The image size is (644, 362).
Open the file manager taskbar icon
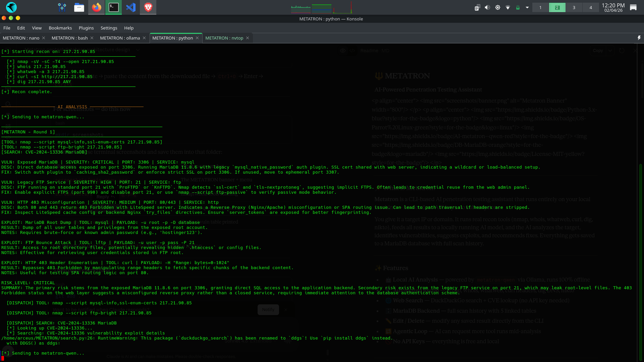click(x=79, y=7)
